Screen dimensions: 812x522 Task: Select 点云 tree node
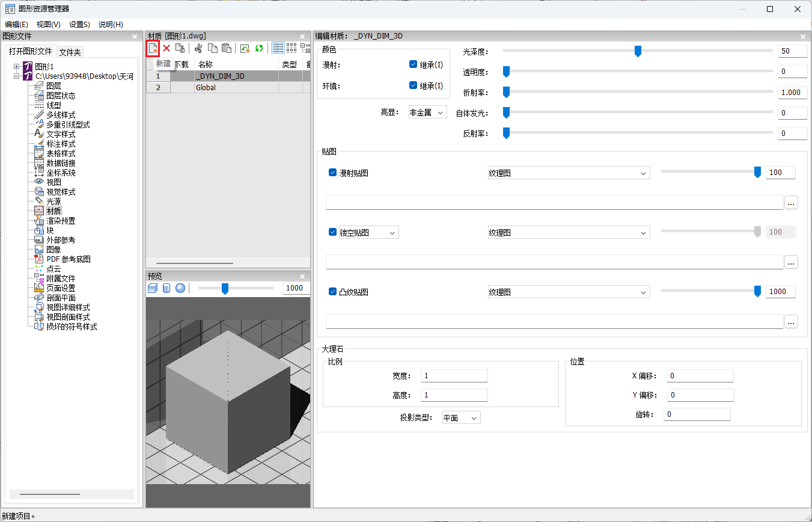pos(53,269)
